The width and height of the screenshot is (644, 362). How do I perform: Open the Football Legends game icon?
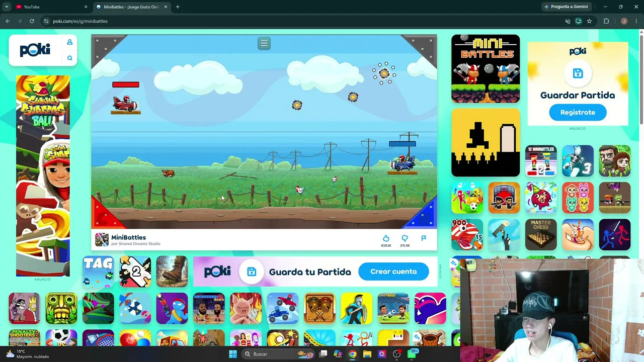[393, 308]
